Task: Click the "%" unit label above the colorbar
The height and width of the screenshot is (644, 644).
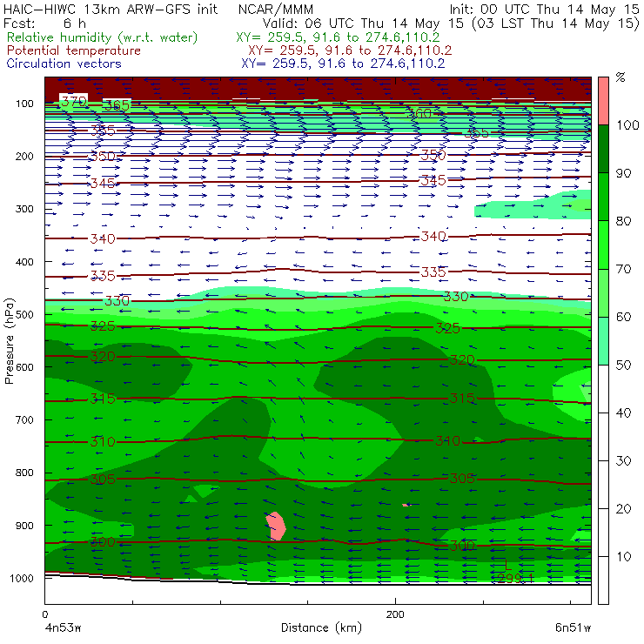Action: (x=621, y=77)
